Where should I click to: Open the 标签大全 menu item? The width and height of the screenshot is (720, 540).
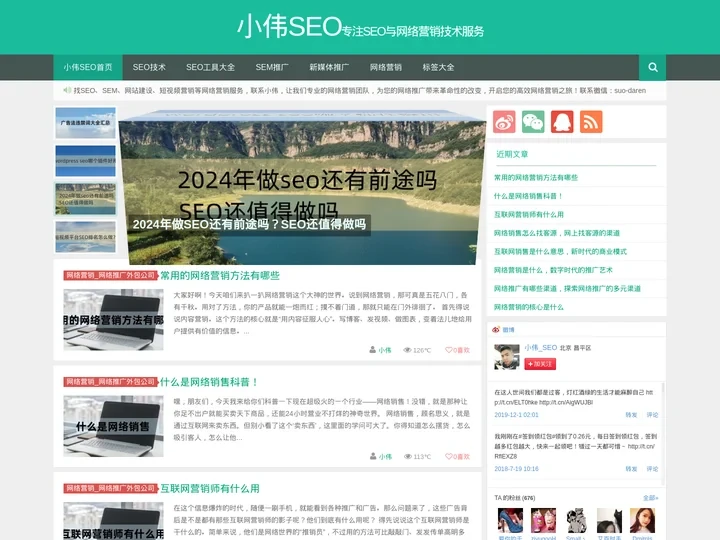[x=438, y=68]
